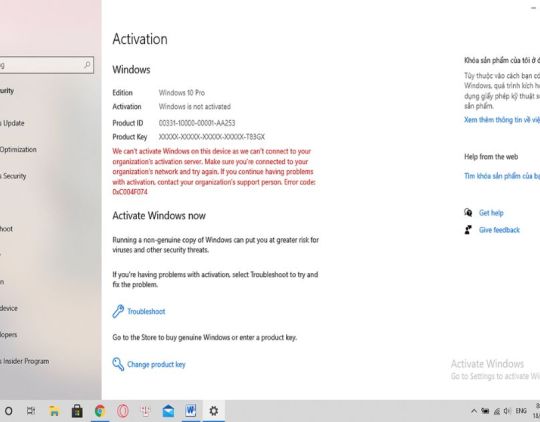Image resolution: width=540 pixels, height=422 pixels.
Task: Open Task View on taskbar
Action: (x=31, y=411)
